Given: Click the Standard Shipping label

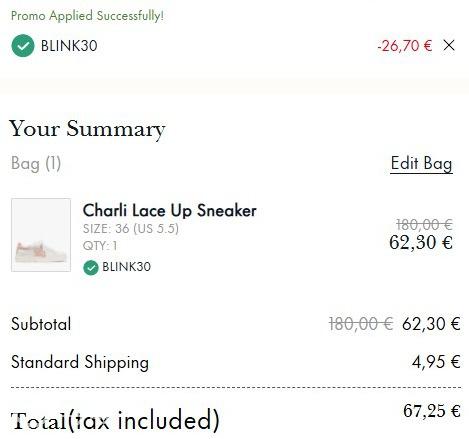Looking at the screenshot, I should [x=80, y=363].
